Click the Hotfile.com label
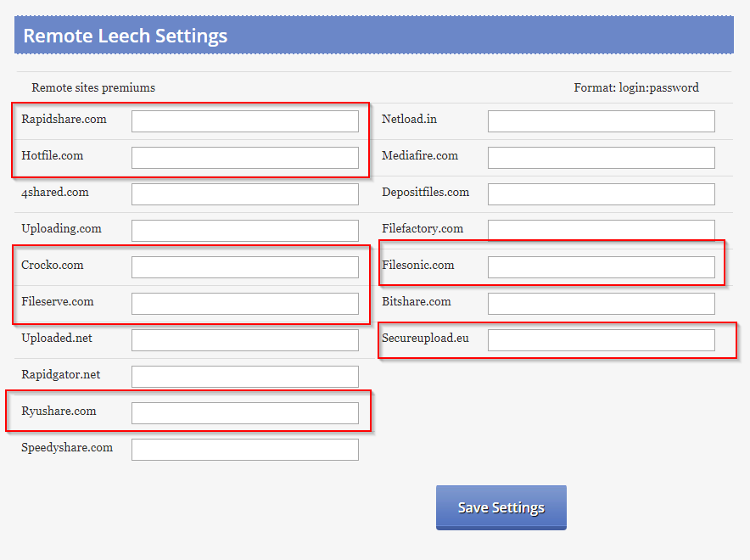750x560 pixels. (52, 155)
